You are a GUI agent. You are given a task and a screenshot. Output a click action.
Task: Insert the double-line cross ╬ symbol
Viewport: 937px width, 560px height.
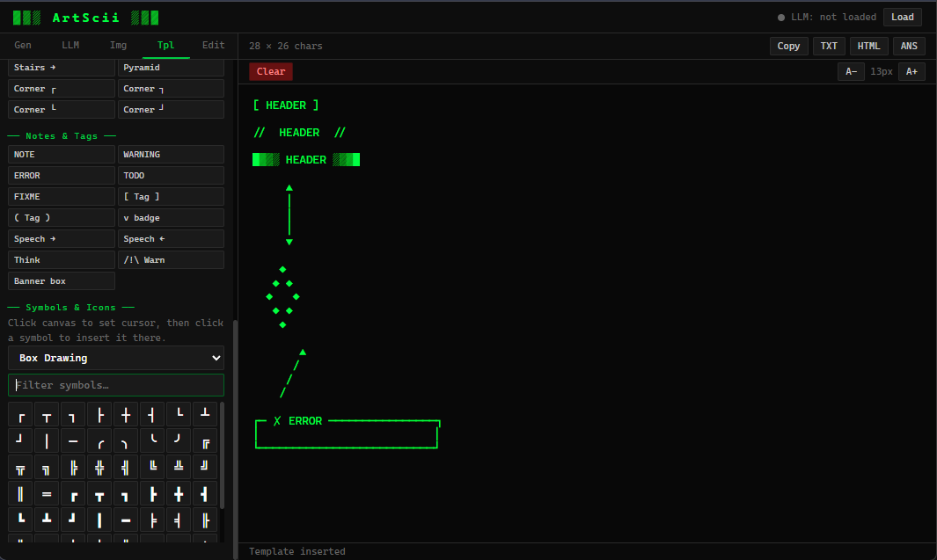(99, 467)
